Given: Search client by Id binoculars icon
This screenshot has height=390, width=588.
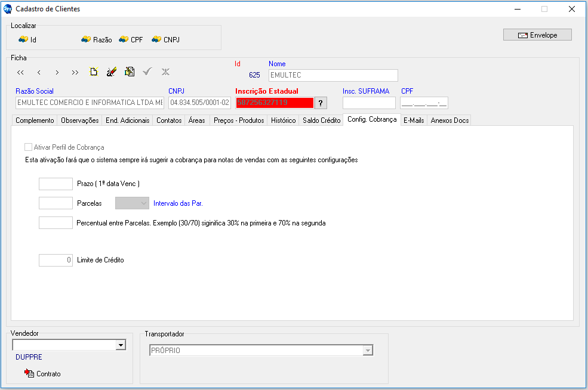Looking at the screenshot, I should point(23,39).
